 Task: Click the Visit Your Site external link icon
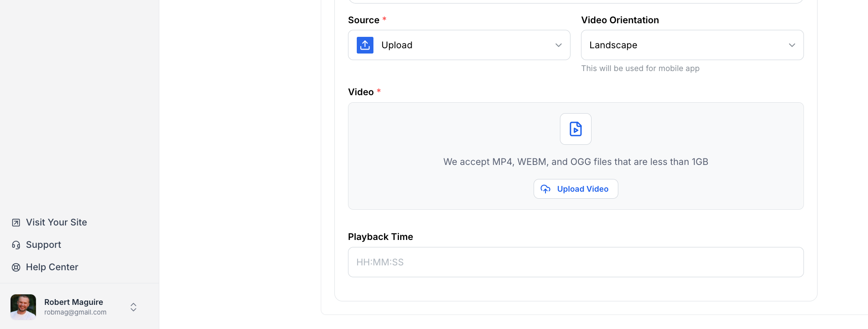pyautogui.click(x=16, y=223)
